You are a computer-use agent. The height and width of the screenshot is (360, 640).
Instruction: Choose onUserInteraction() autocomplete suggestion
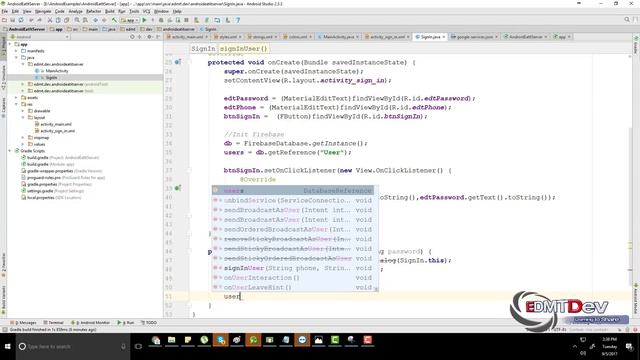point(293,278)
